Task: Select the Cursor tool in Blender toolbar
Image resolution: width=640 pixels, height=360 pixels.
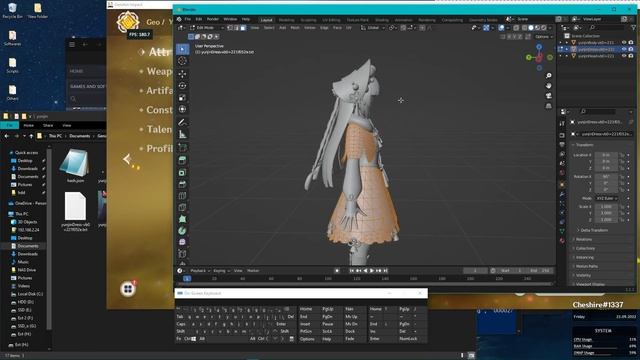Action: click(182, 61)
